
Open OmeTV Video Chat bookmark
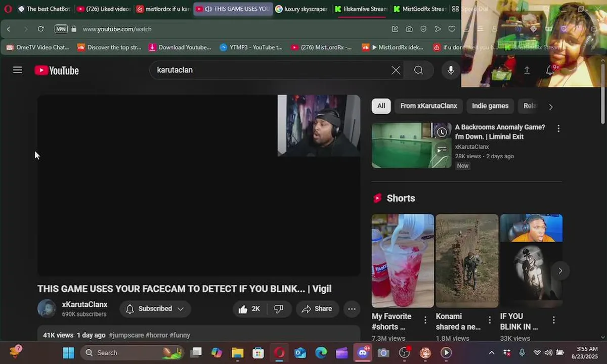(37, 48)
